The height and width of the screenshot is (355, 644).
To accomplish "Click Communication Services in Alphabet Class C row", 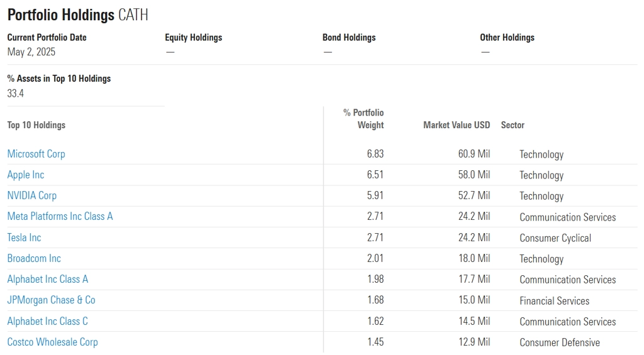I will 568,322.
